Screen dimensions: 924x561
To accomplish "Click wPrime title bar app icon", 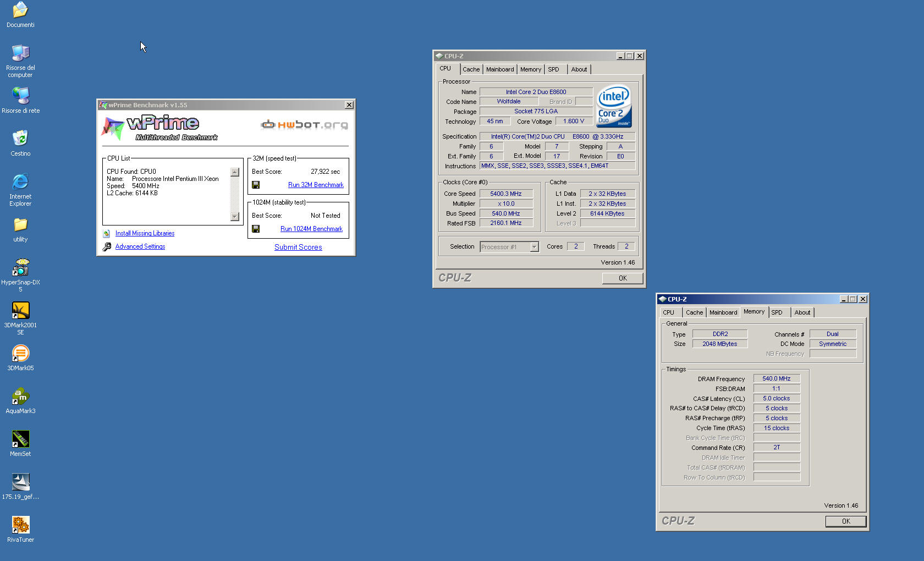I will pos(103,105).
